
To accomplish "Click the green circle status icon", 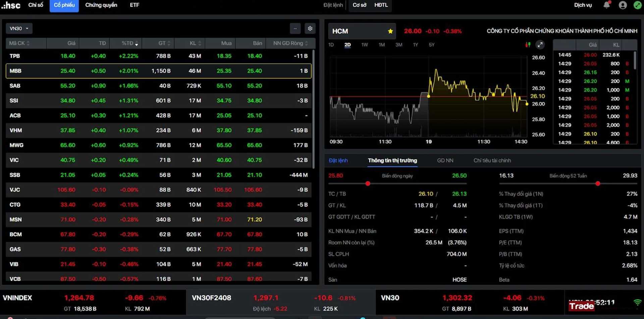I will [x=637, y=5].
